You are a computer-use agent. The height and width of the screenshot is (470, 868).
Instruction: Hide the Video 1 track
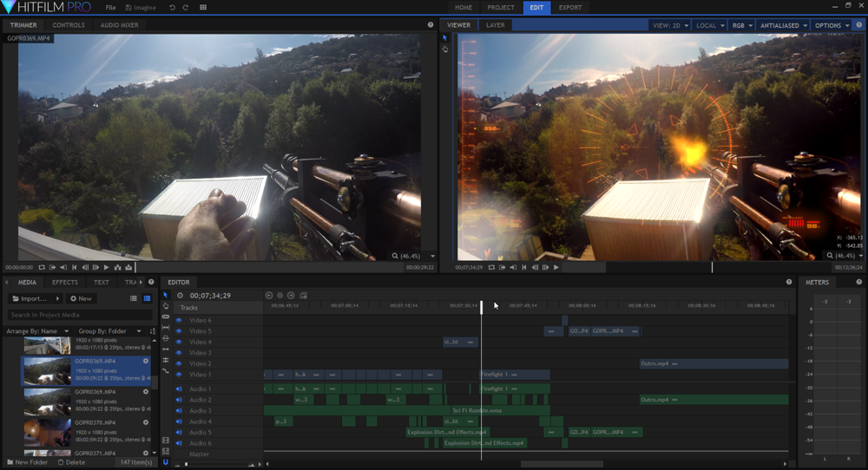(x=179, y=375)
